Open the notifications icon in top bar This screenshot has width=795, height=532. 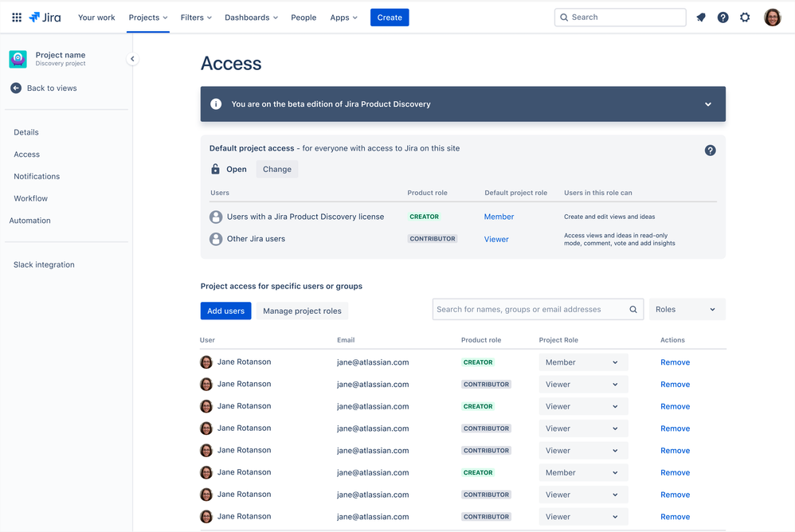pyautogui.click(x=701, y=18)
